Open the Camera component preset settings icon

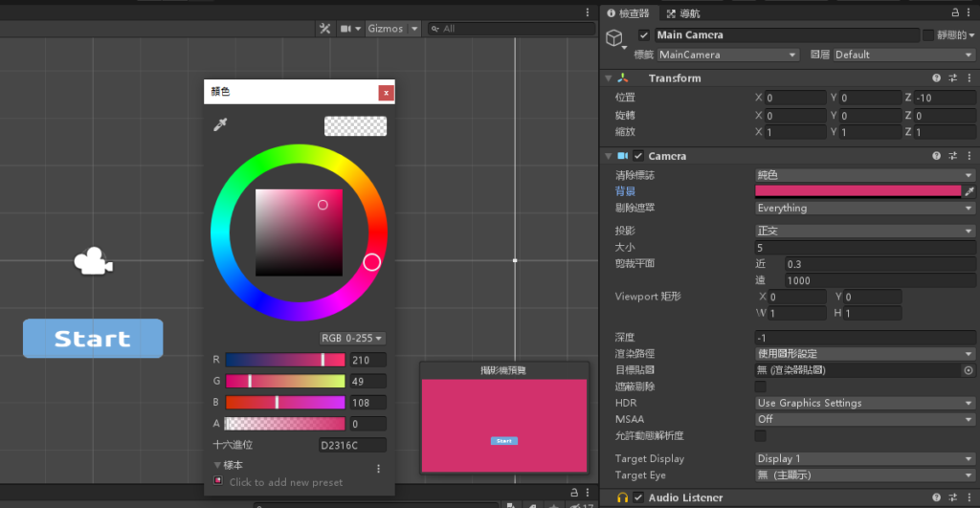(x=952, y=156)
